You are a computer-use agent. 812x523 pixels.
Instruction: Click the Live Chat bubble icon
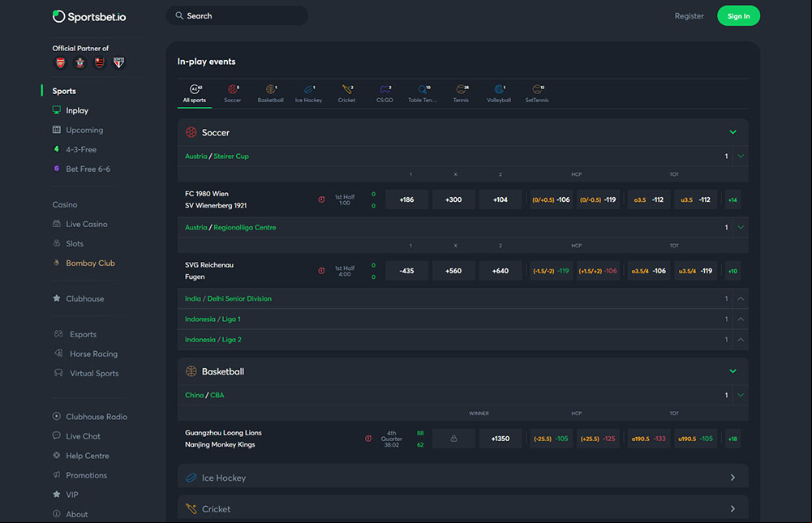click(57, 435)
